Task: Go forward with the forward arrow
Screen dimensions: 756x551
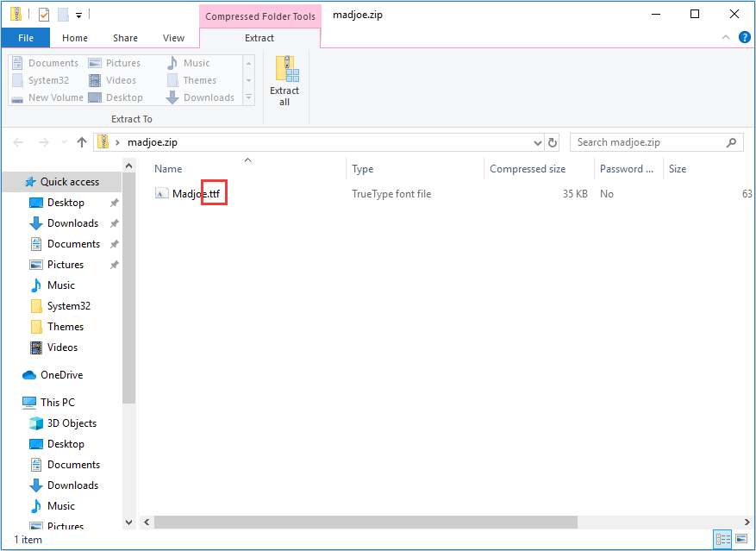Action: pos(43,142)
